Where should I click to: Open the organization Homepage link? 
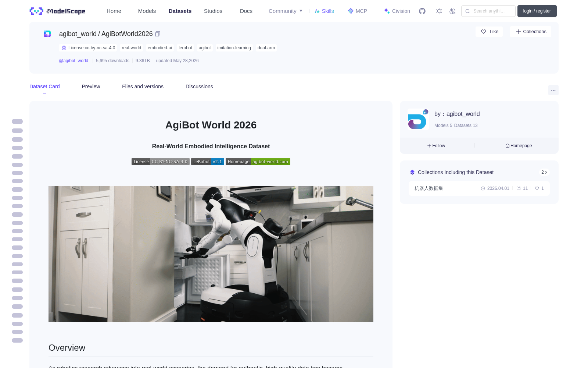pos(519,146)
